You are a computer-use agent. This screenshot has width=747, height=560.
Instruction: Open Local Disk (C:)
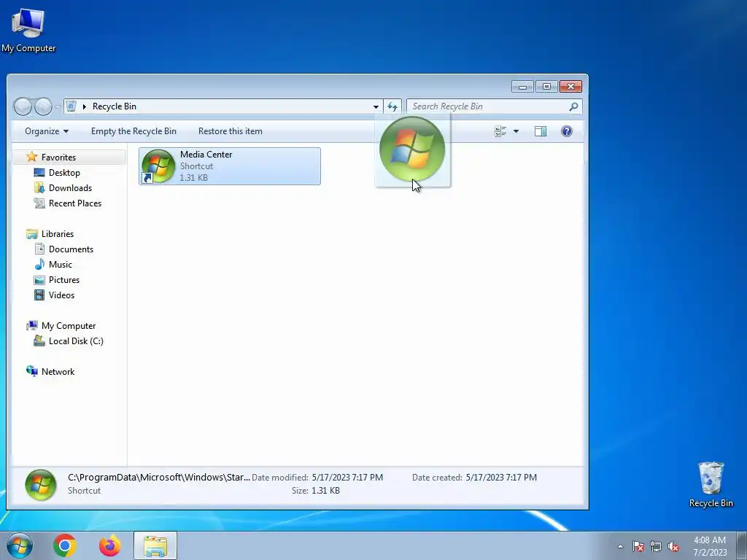[76, 341]
